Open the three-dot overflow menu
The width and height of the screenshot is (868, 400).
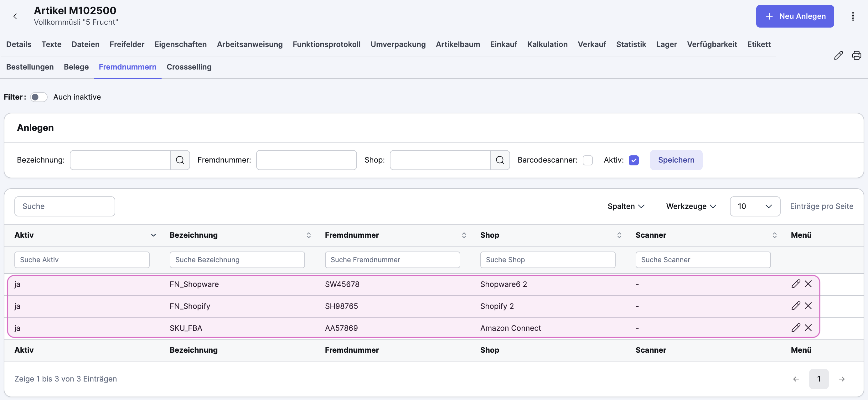(x=852, y=16)
